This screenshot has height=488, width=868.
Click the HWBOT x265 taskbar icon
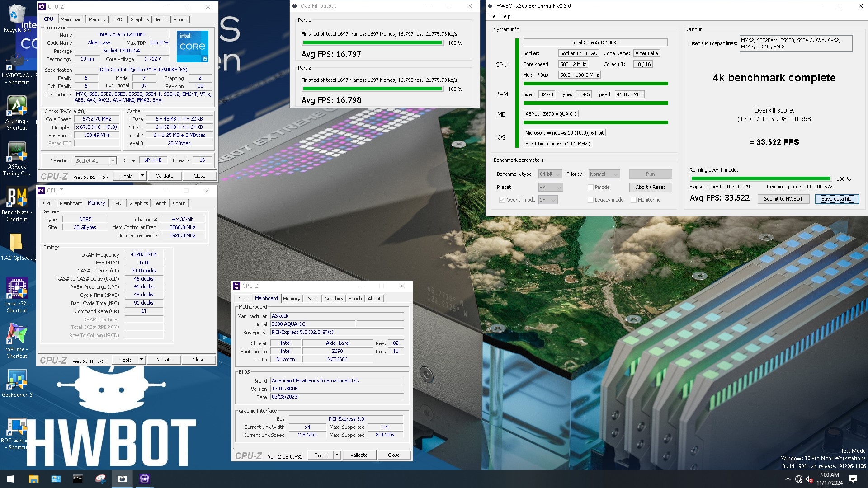[x=122, y=479]
